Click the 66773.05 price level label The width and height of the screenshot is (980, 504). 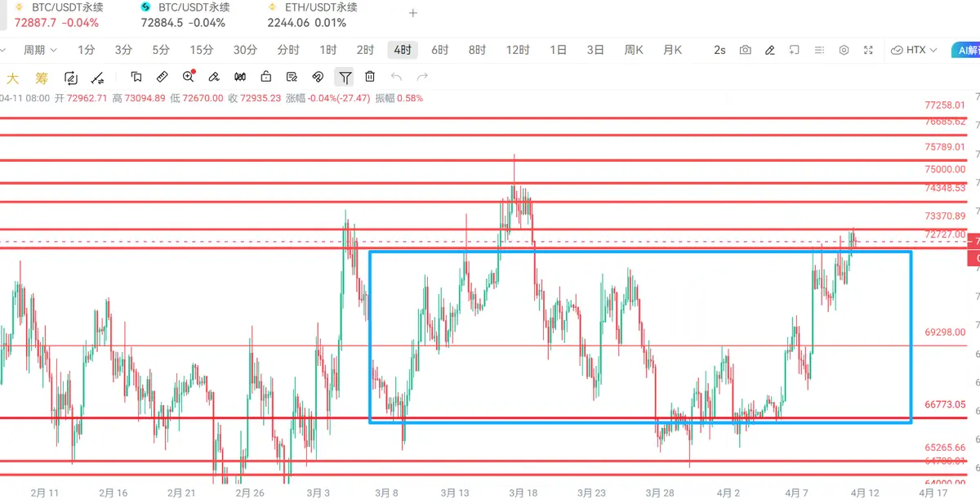(944, 404)
